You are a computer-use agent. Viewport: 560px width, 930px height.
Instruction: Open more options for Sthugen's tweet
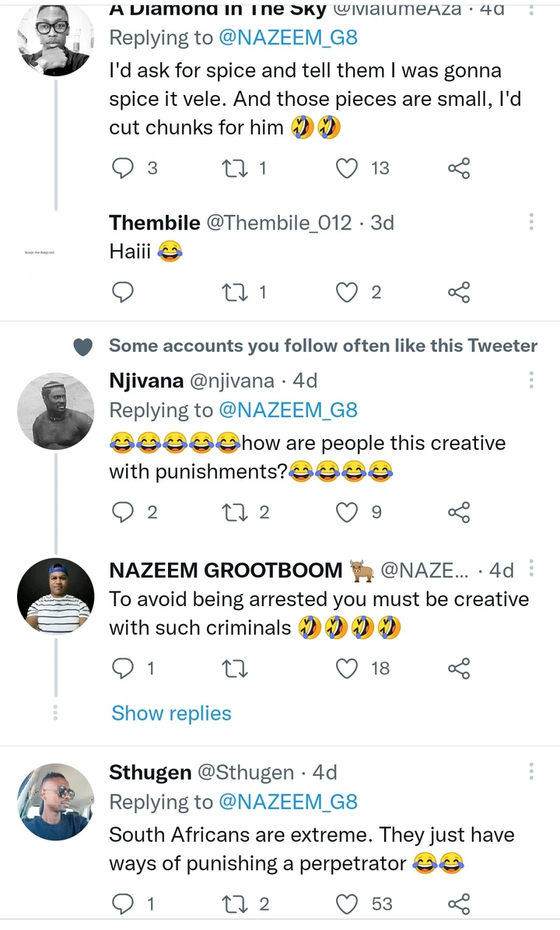[x=531, y=772]
